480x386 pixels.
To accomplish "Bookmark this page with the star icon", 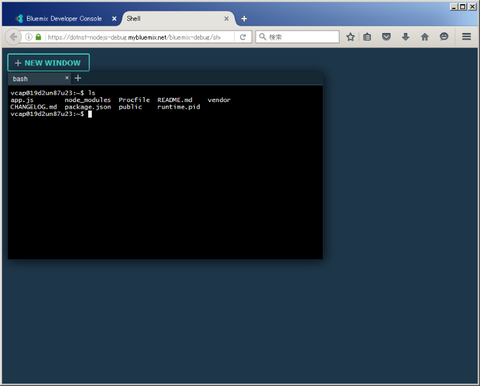I will tap(350, 37).
